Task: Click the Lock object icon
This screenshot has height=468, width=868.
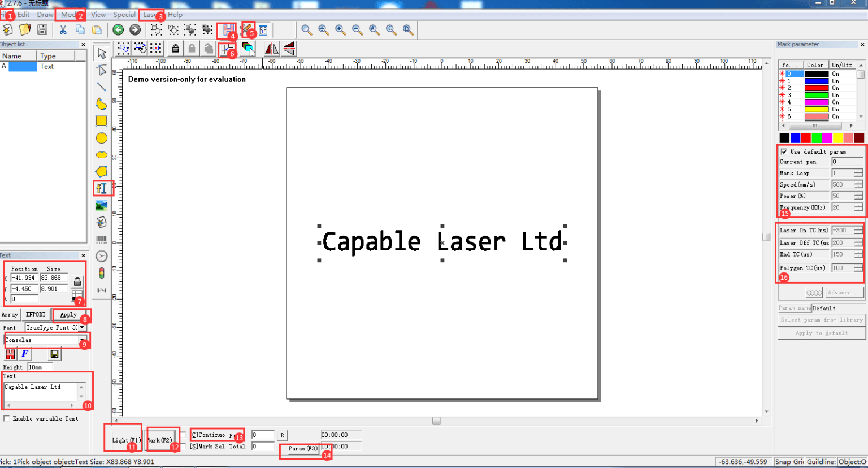Action: [176, 49]
